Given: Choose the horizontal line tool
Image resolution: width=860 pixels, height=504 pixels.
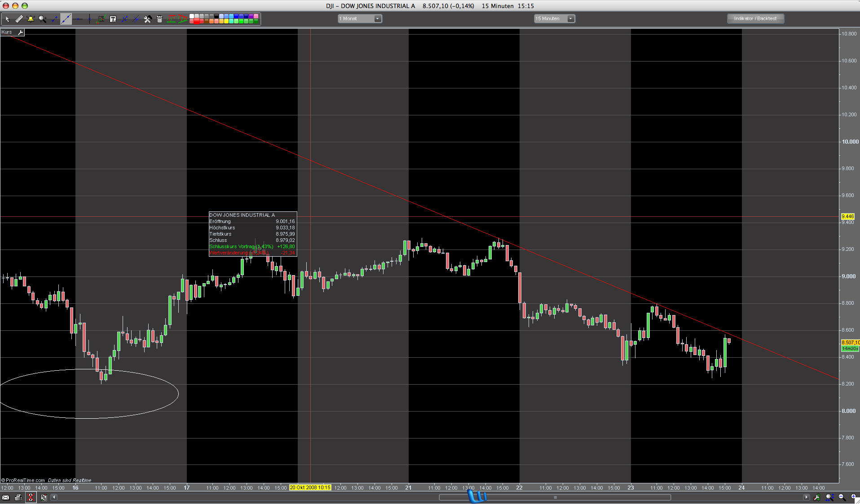Looking at the screenshot, I should 78,19.
